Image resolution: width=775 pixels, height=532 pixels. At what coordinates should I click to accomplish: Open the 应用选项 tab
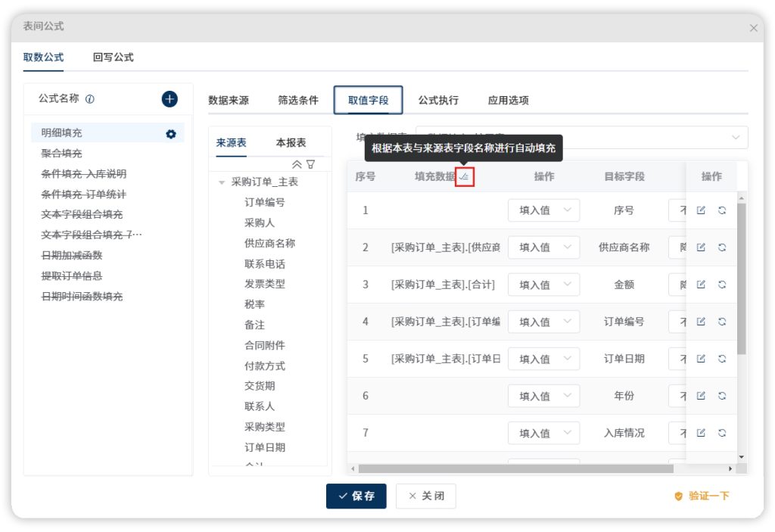[508, 101]
